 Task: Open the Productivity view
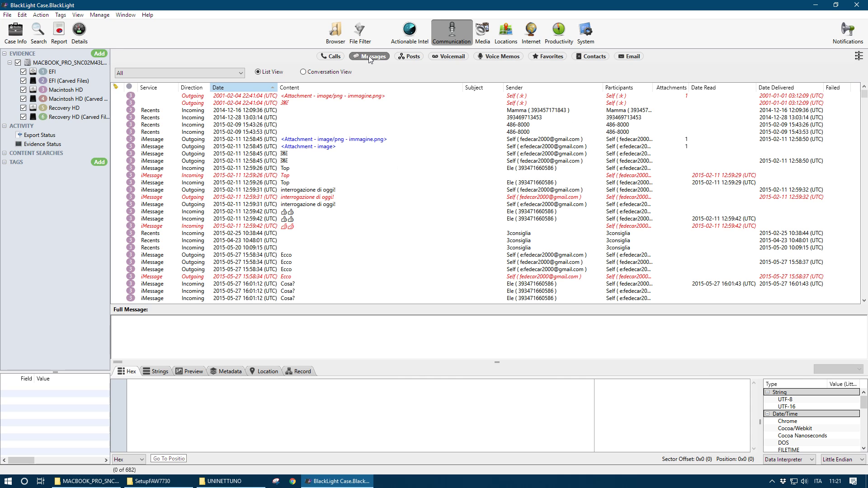pos(559,33)
